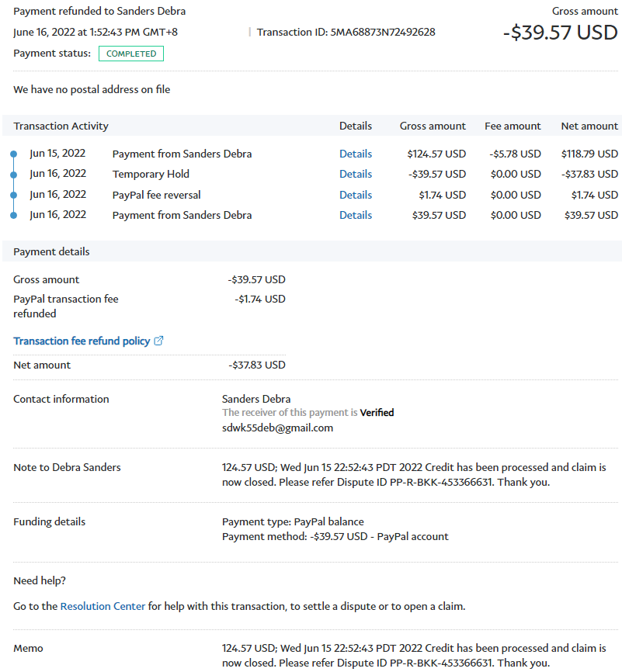Click the Fee amount column header
This screenshot has height=672, width=622.
[x=513, y=126]
